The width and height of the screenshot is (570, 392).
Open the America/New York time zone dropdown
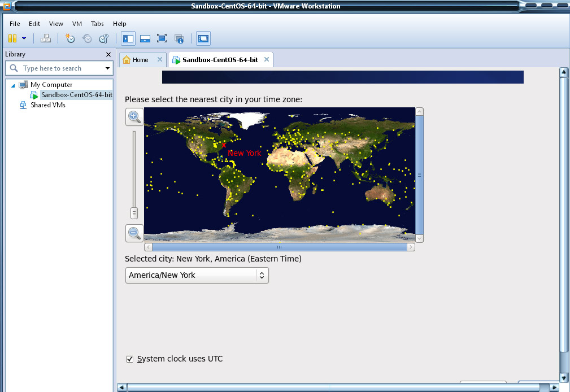(197, 275)
